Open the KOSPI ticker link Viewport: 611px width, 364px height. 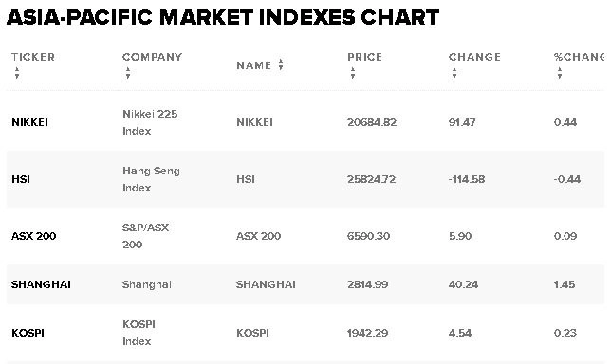pos(28,333)
